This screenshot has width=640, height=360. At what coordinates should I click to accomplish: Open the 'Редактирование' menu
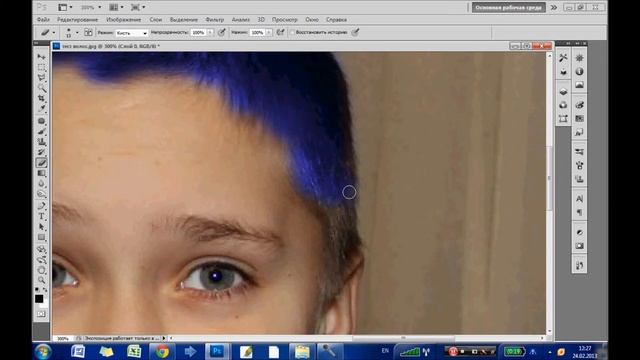coord(78,20)
